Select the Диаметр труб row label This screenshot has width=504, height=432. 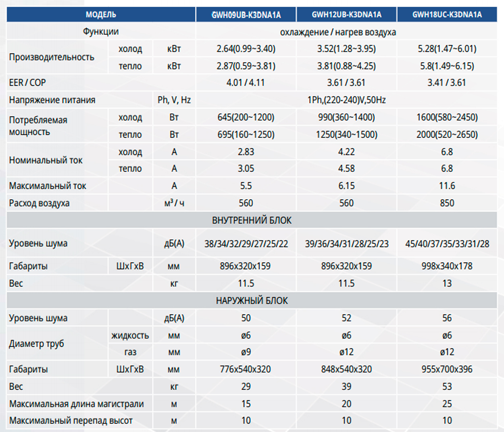click(x=37, y=344)
